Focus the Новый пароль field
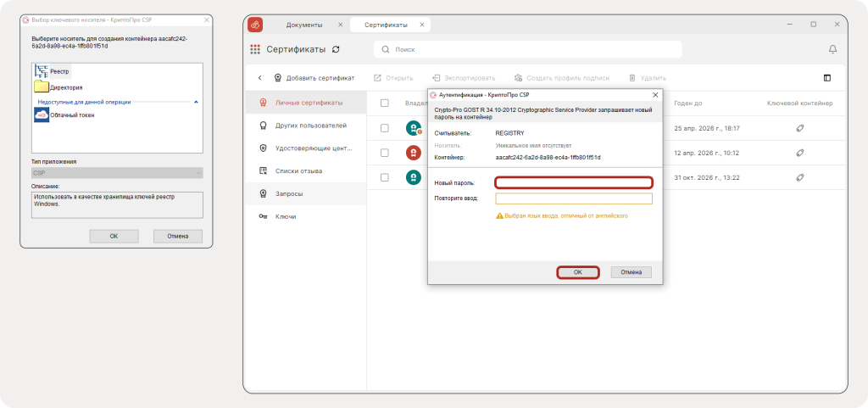The image size is (868, 408). coord(574,182)
